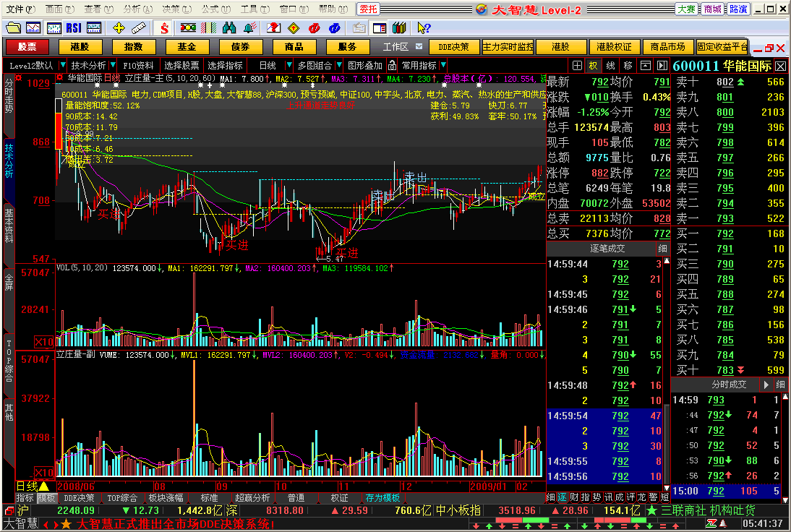Open the 分析 menu

pos(137,9)
